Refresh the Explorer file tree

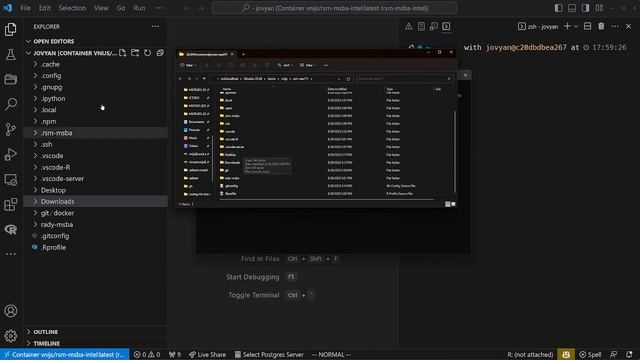click(x=147, y=53)
